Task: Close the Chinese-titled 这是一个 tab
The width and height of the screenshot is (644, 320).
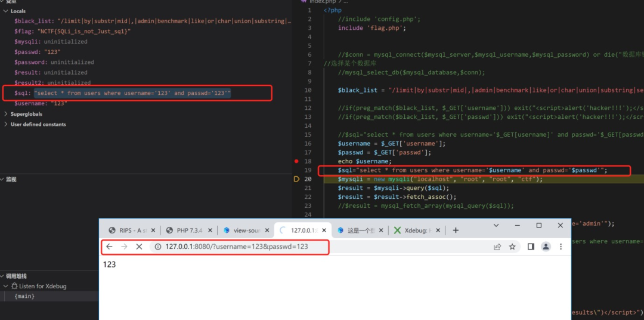Action: coord(380,230)
